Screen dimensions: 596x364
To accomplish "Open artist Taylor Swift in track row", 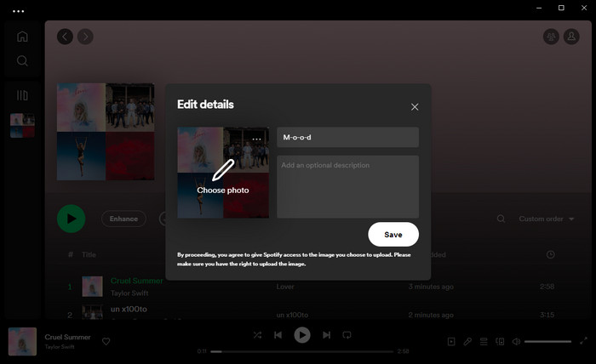I will click(x=129, y=293).
